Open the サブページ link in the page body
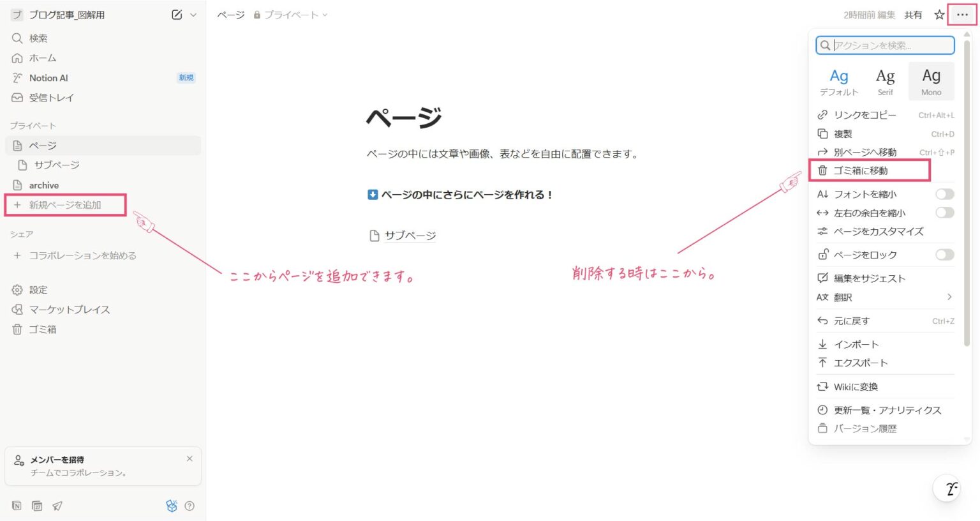The width and height of the screenshot is (980, 521). (x=410, y=235)
